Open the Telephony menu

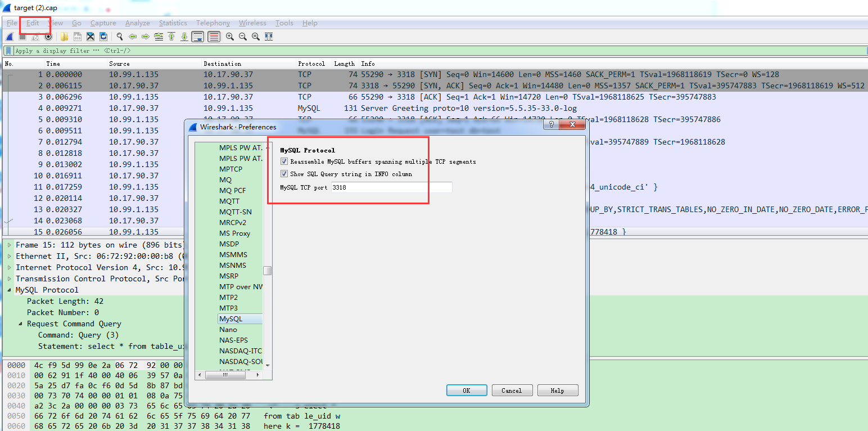coord(213,23)
